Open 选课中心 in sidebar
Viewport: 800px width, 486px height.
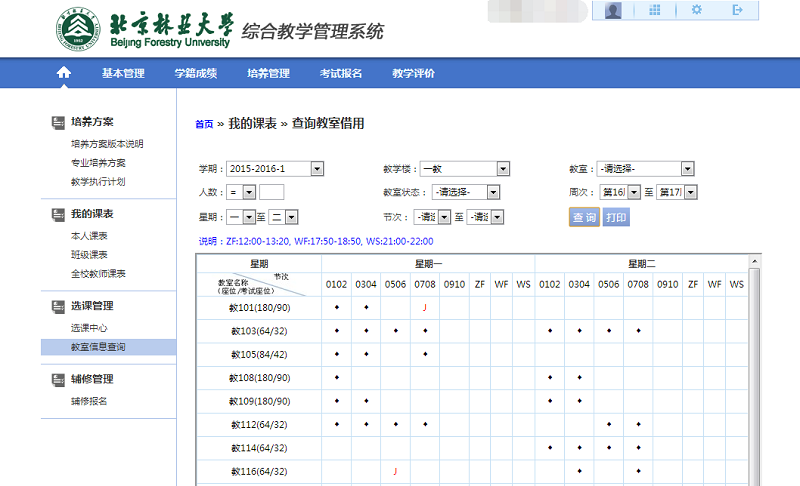89,328
